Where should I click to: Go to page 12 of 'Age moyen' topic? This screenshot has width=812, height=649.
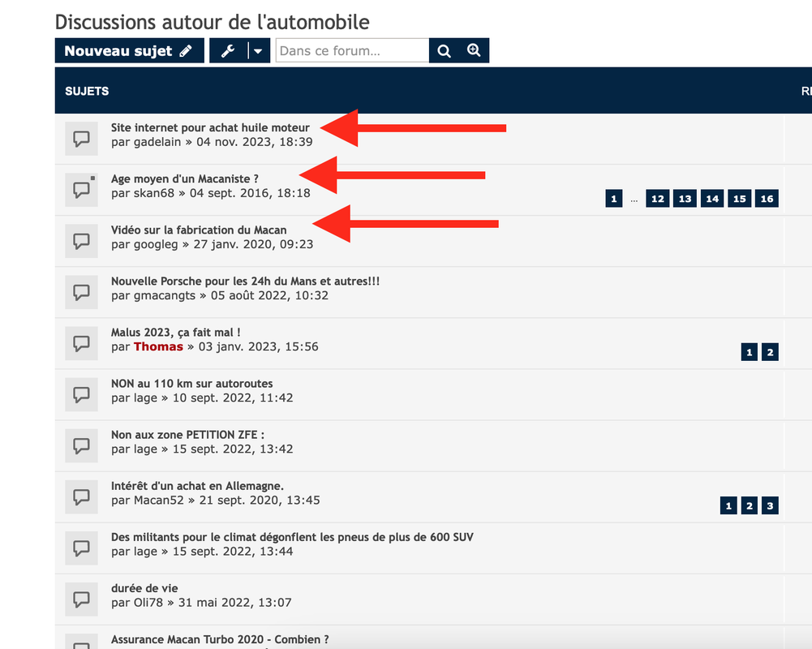point(658,199)
